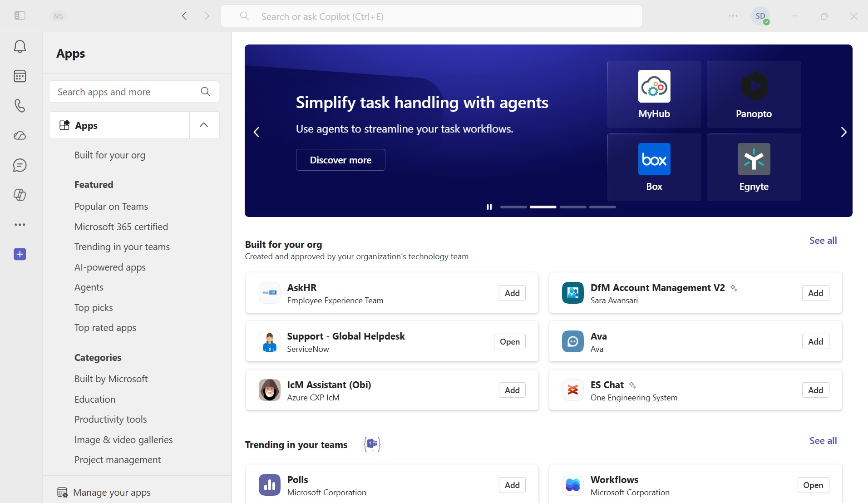Select Microsoft 365 certified
This screenshot has height=503, width=868.
pos(121,227)
